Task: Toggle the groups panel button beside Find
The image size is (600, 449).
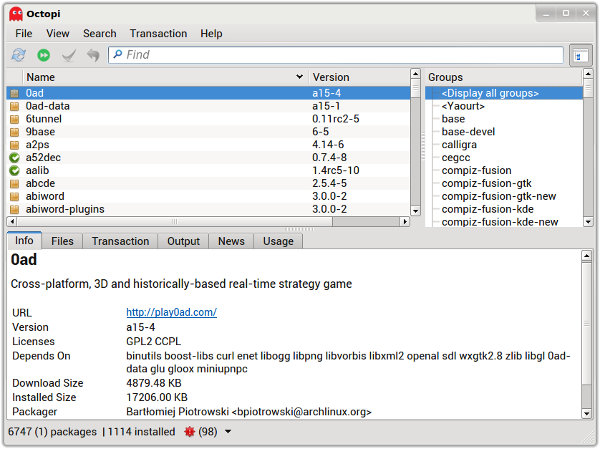Action: click(580, 56)
